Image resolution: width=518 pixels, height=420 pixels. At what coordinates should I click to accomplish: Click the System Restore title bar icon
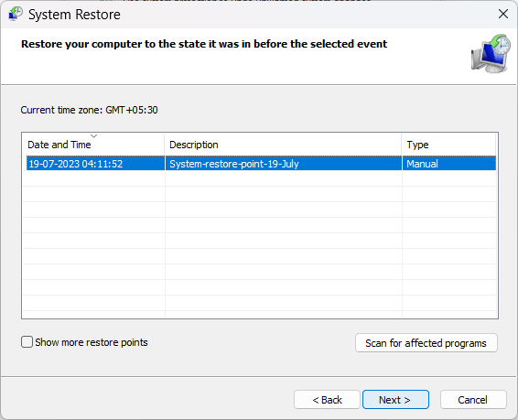[16, 15]
